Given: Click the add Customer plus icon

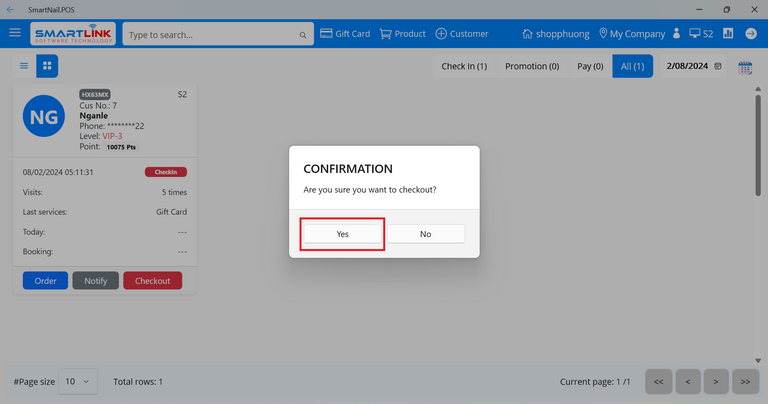Looking at the screenshot, I should click(x=440, y=34).
